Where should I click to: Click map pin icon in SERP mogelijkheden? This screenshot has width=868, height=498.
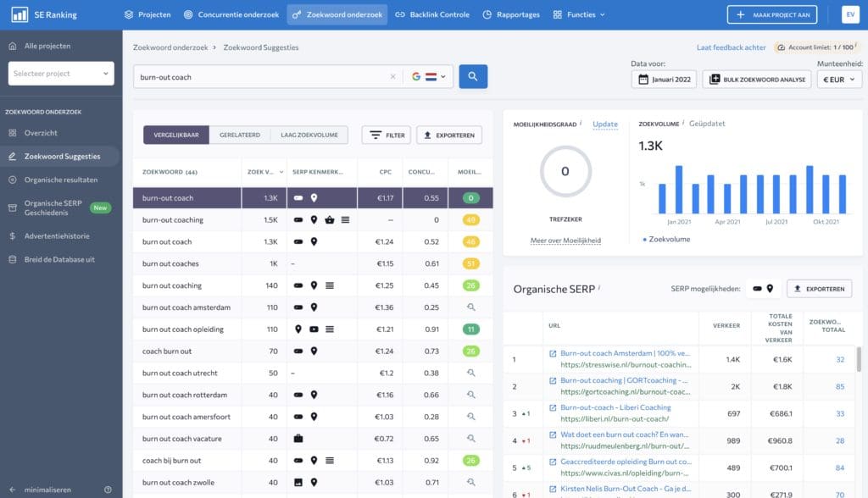coord(770,288)
